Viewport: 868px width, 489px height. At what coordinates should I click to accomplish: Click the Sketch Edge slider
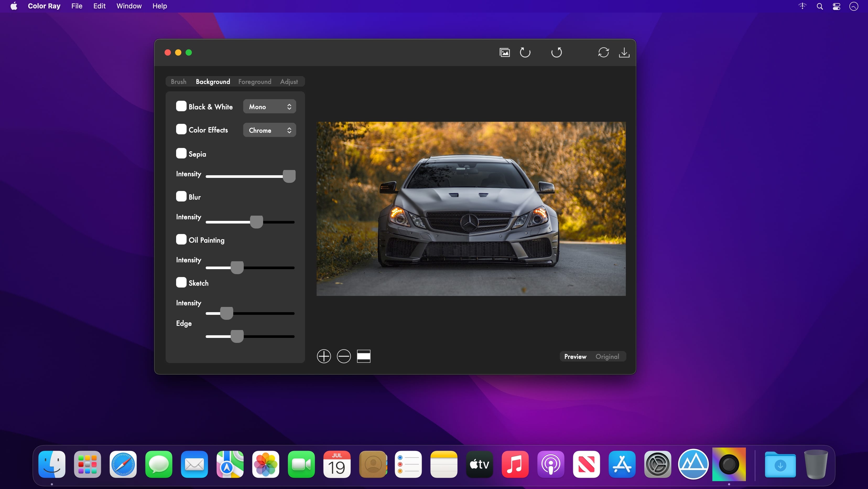250,336
